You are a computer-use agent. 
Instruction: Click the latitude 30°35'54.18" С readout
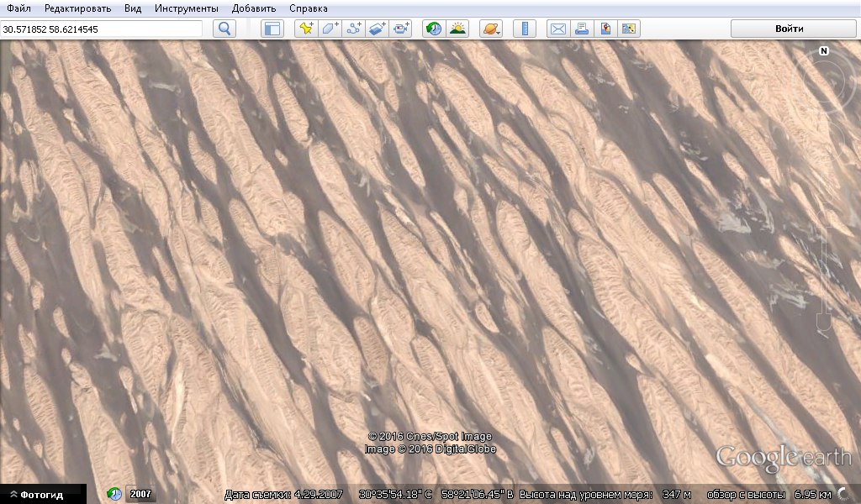395,494
